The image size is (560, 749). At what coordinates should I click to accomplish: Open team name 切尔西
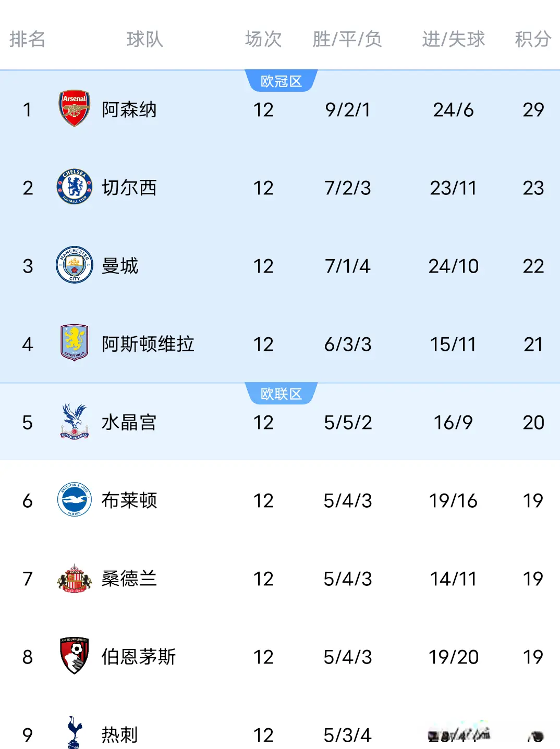pyautogui.click(x=129, y=188)
